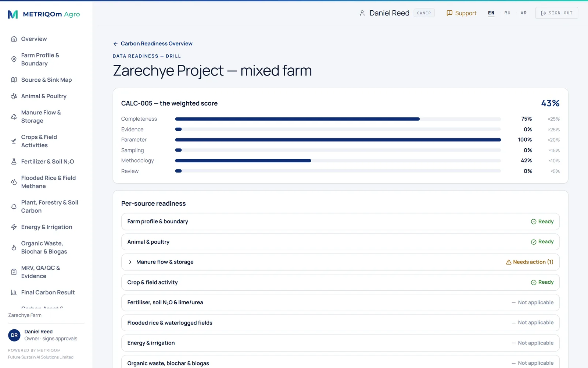The image size is (588, 368).
Task: Click the Sign Out button
Action: pos(556,13)
